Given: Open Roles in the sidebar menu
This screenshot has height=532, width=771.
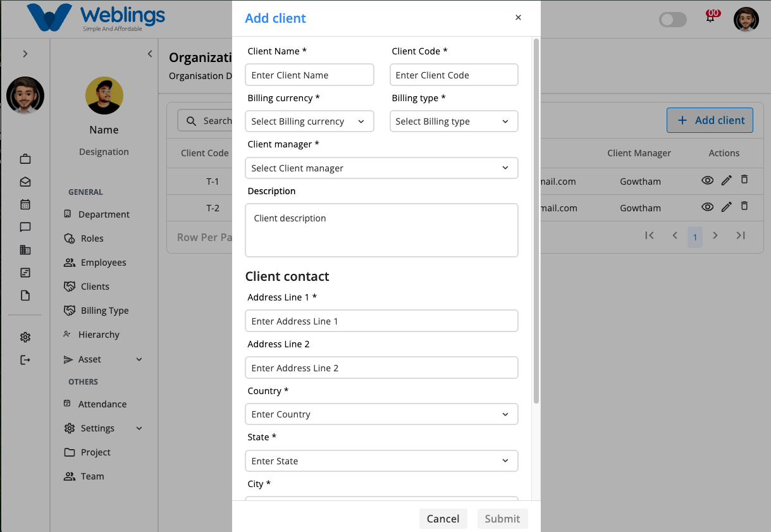Looking at the screenshot, I should click(x=83, y=238).
